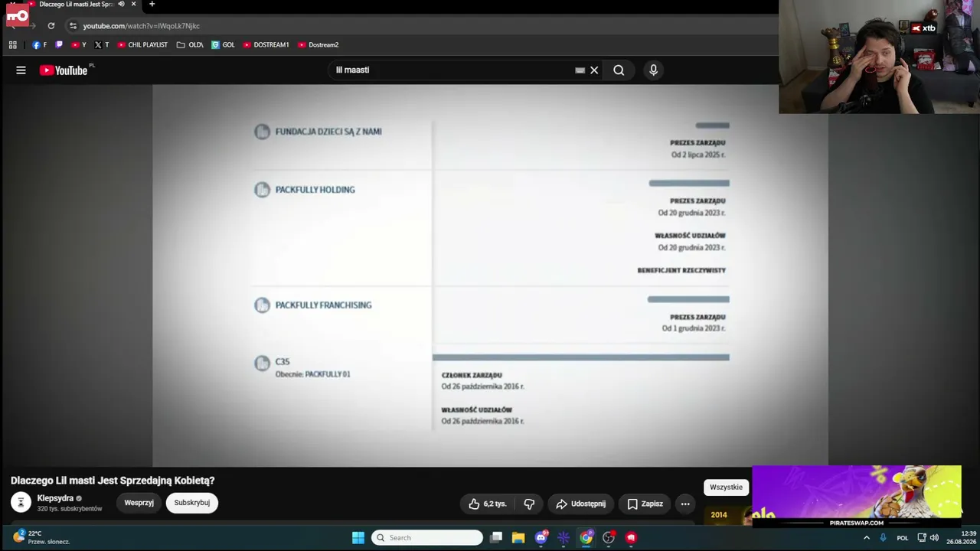Open the CHIL PLAYLIST bookmark

point(142,45)
